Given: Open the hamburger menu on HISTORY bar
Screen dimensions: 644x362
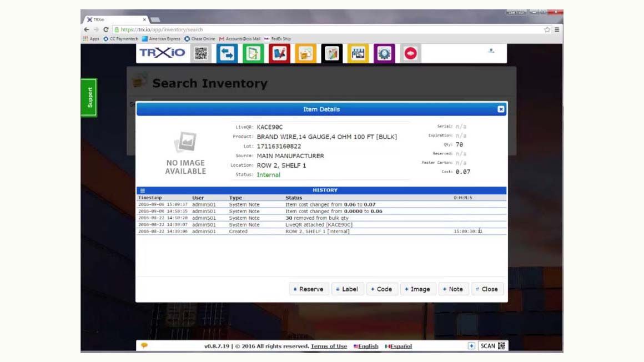Looking at the screenshot, I should pos(142,190).
